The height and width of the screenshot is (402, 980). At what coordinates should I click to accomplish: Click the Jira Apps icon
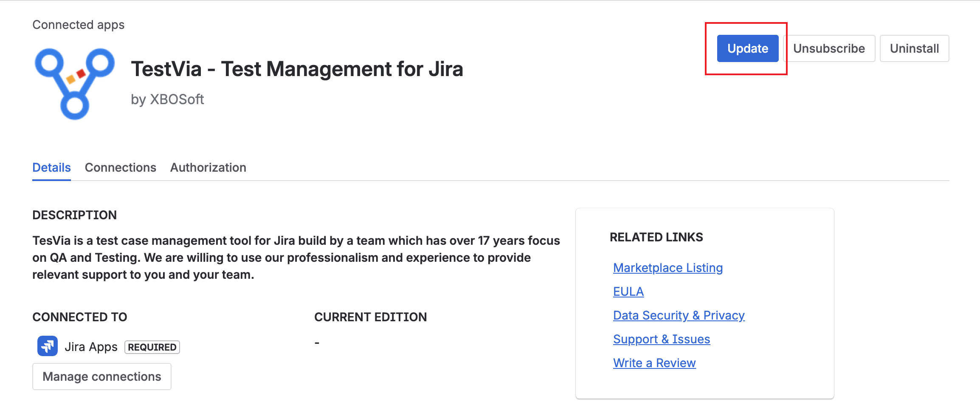click(x=48, y=346)
